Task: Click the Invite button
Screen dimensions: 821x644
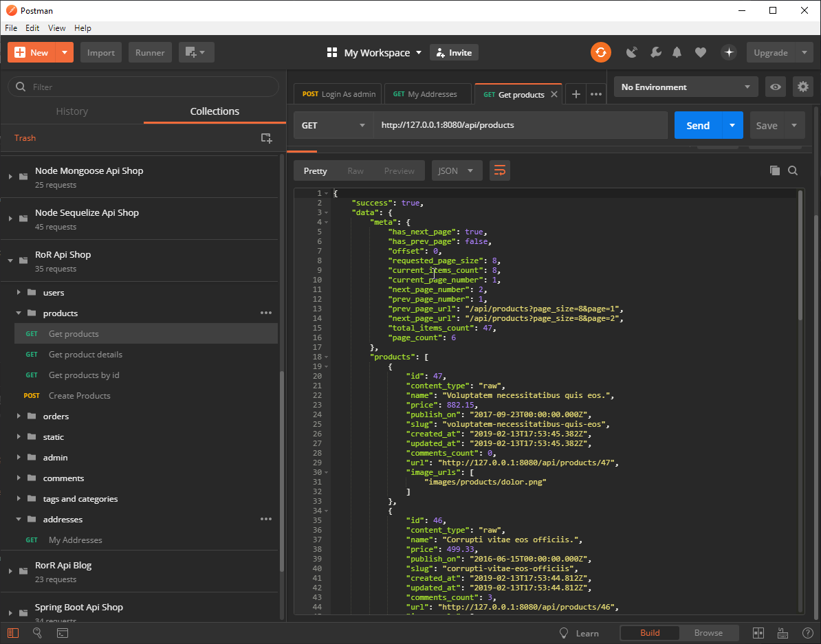Action: [454, 52]
